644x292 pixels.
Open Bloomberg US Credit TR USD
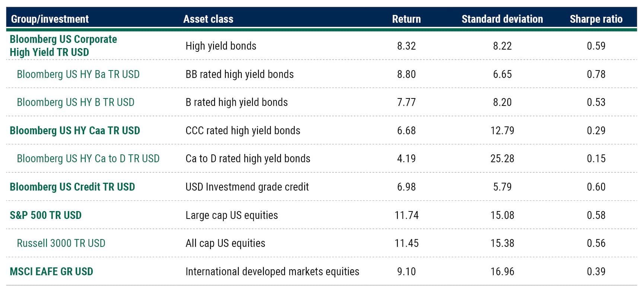click(72, 187)
